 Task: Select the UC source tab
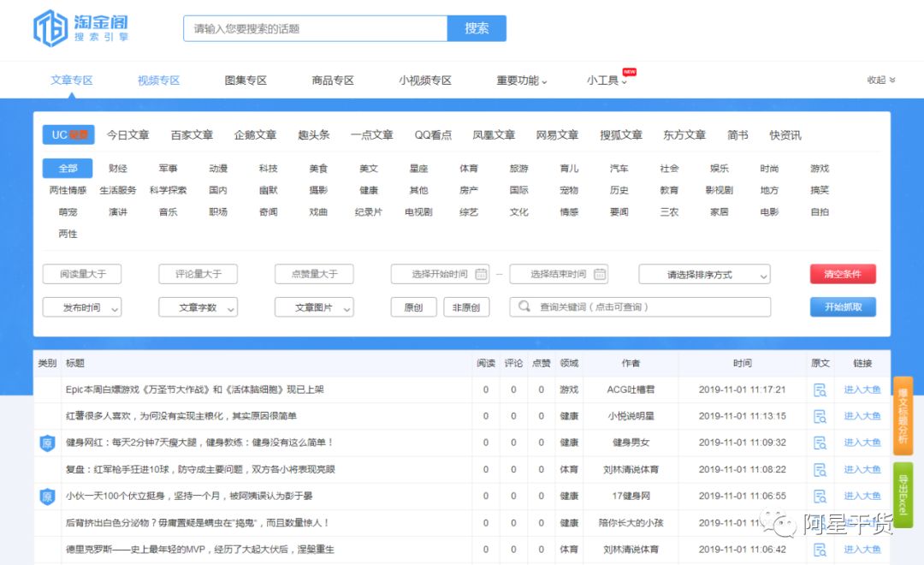(x=69, y=135)
